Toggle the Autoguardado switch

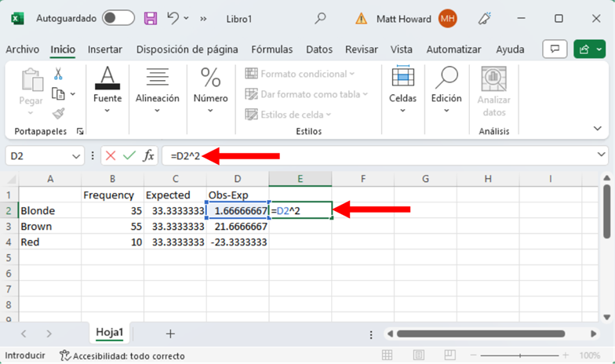[118, 18]
